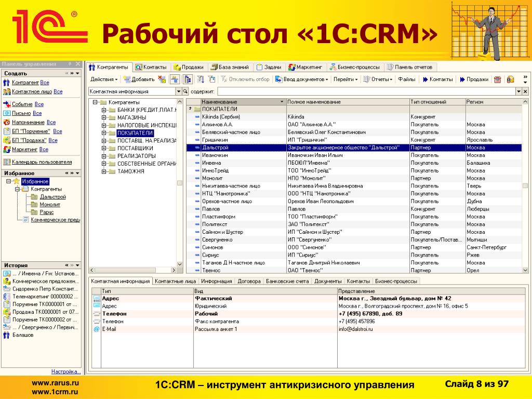532x399 pixels.
Task: Open the Рарус favorite link
Action: coord(46,212)
